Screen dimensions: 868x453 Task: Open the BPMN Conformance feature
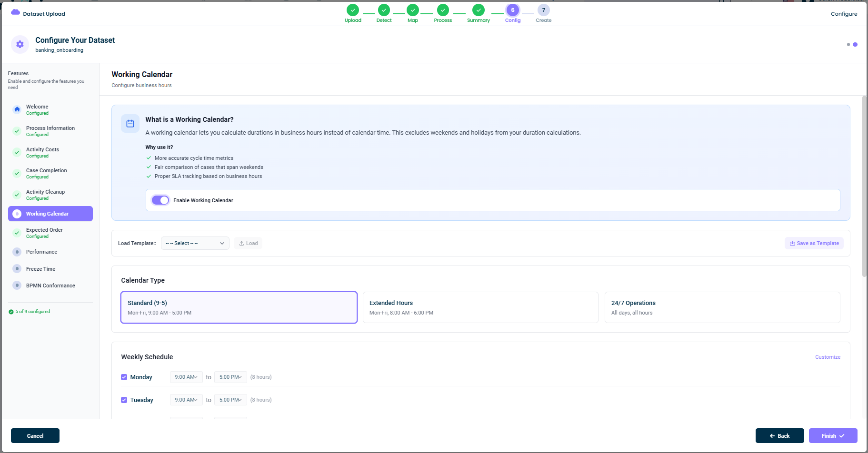(50, 286)
